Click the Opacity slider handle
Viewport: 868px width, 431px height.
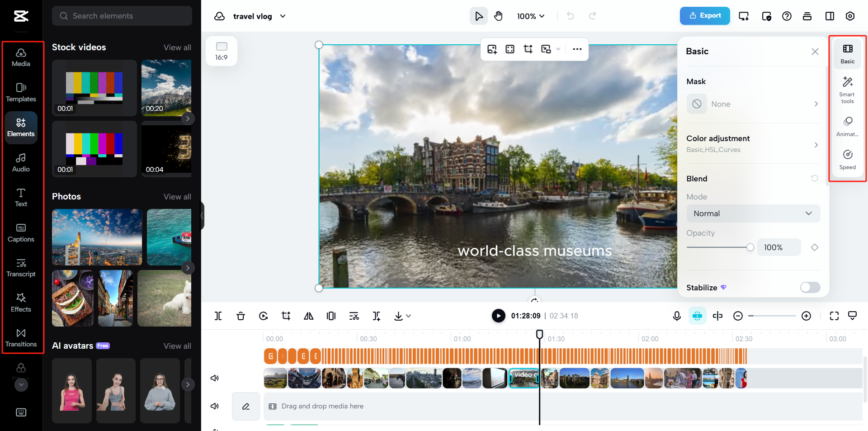750,247
